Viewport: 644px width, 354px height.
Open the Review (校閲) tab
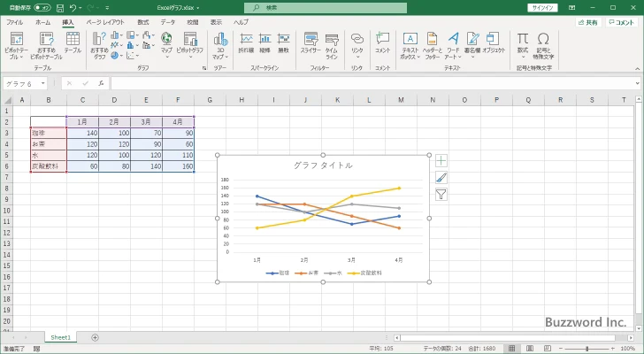tap(192, 22)
